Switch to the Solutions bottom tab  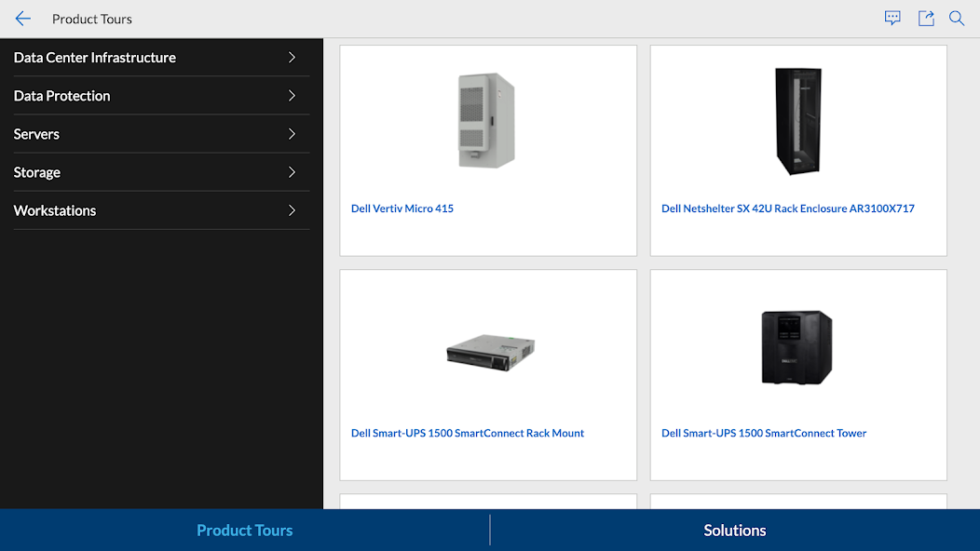735,530
